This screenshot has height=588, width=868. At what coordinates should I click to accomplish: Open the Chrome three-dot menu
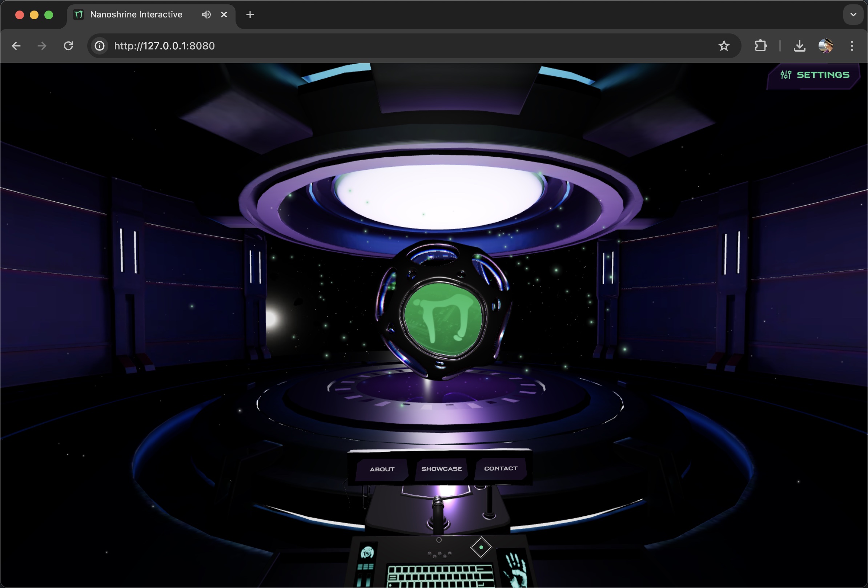[x=852, y=46]
